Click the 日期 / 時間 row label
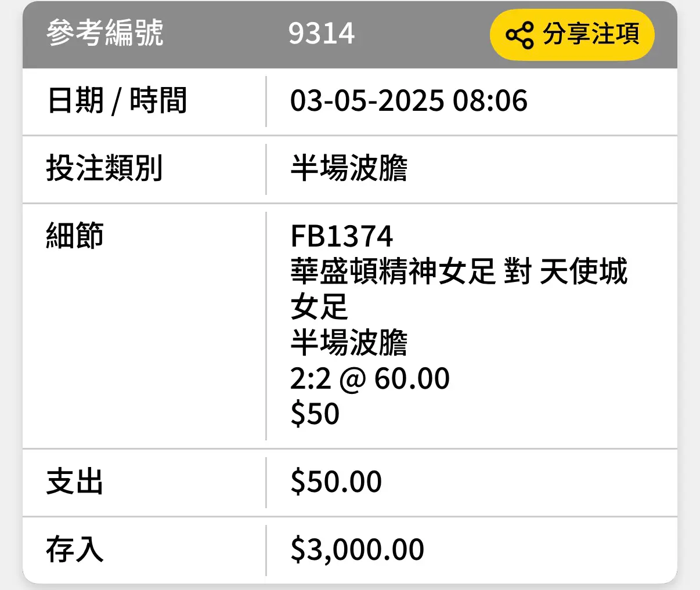This screenshot has width=700, height=590. (117, 100)
